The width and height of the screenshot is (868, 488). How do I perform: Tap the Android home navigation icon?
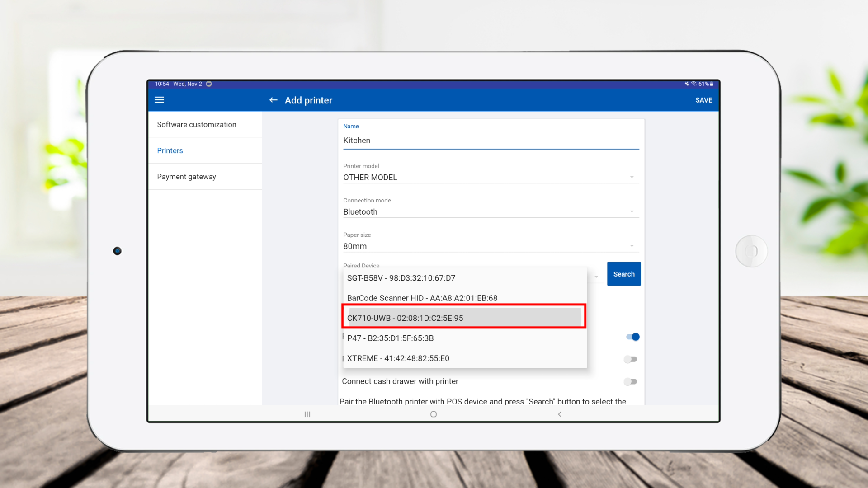click(x=433, y=414)
